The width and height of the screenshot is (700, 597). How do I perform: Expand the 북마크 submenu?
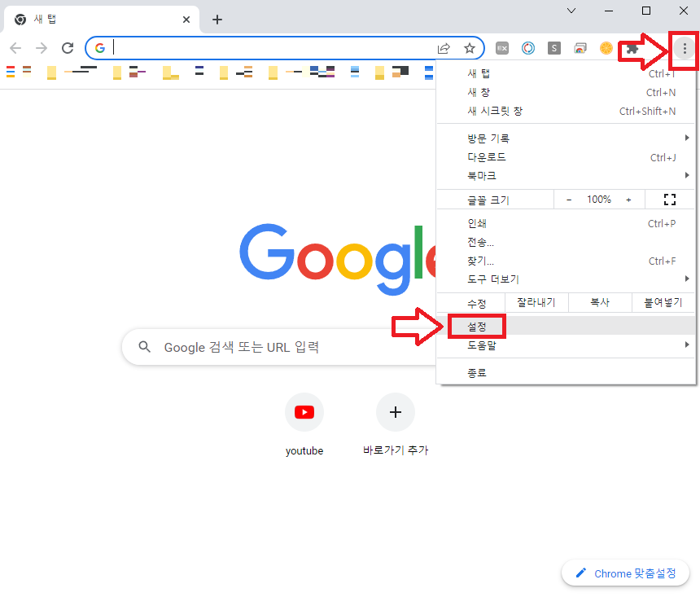pyautogui.click(x=566, y=176)
